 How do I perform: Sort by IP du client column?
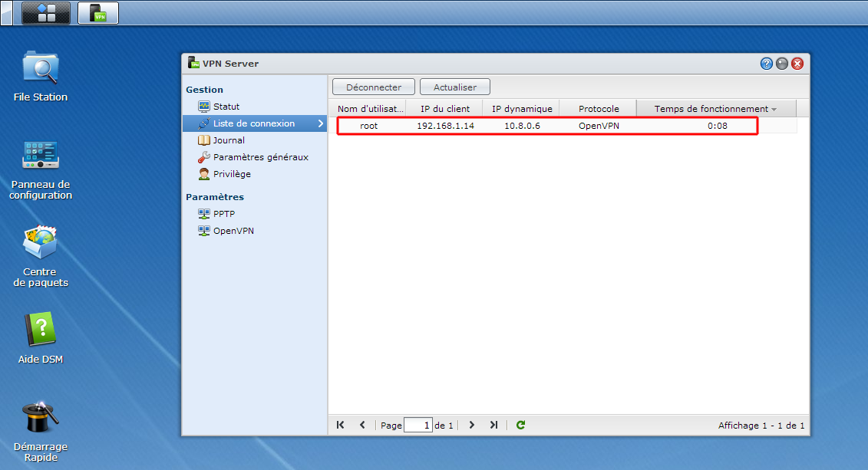tap(444, 108)
